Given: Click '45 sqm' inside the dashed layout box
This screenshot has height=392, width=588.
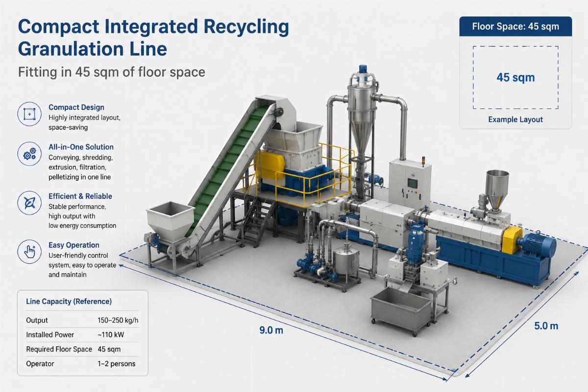Looking at the screenshot, I should (x=515, y=77).
